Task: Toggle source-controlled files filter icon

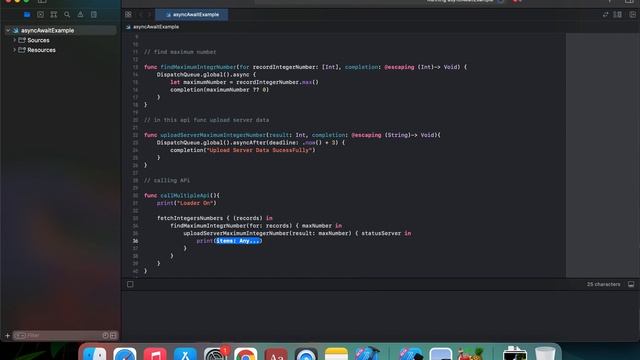Action: [x=113, y=336]
